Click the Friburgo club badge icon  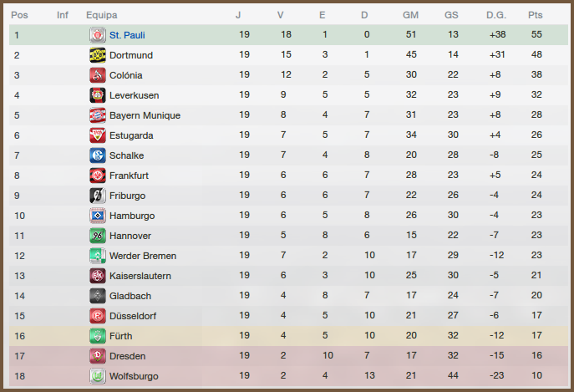pyautogui.click(x=97, y=196)
